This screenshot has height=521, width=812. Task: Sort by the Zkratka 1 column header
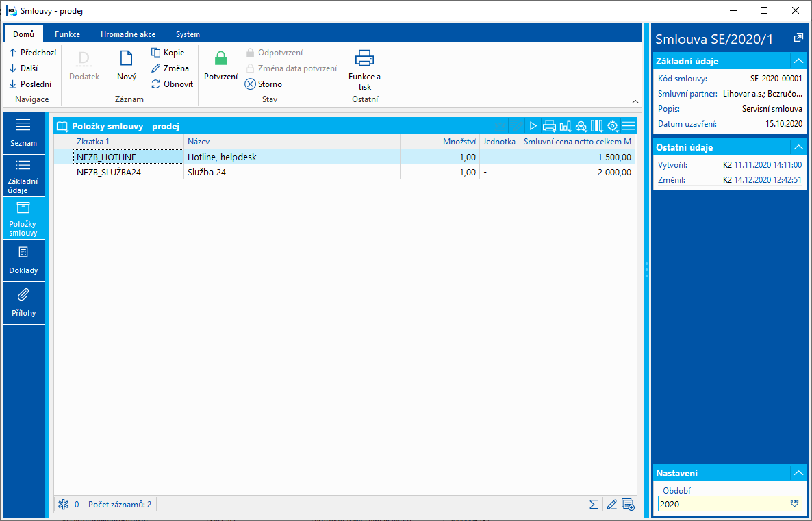point(128,142)
